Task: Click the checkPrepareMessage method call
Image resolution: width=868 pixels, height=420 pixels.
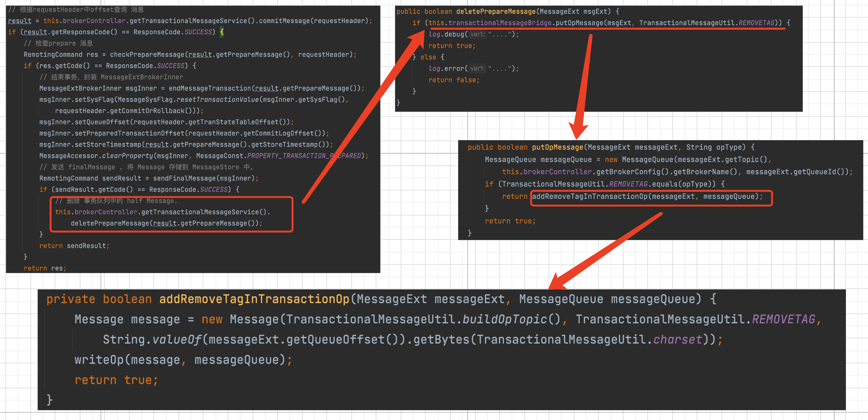Action: pos(147,54)
